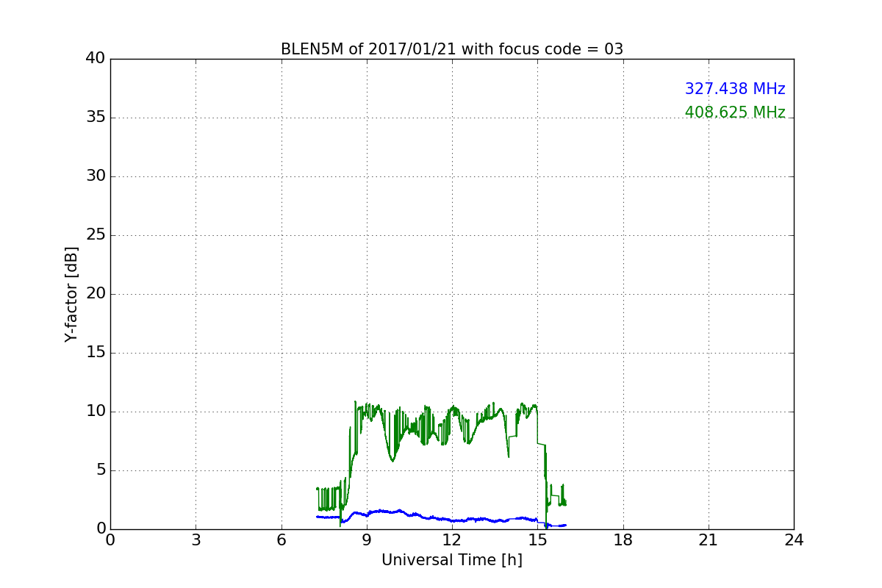
Task: Click y-axis tick label 30
Action: [96, 176]
